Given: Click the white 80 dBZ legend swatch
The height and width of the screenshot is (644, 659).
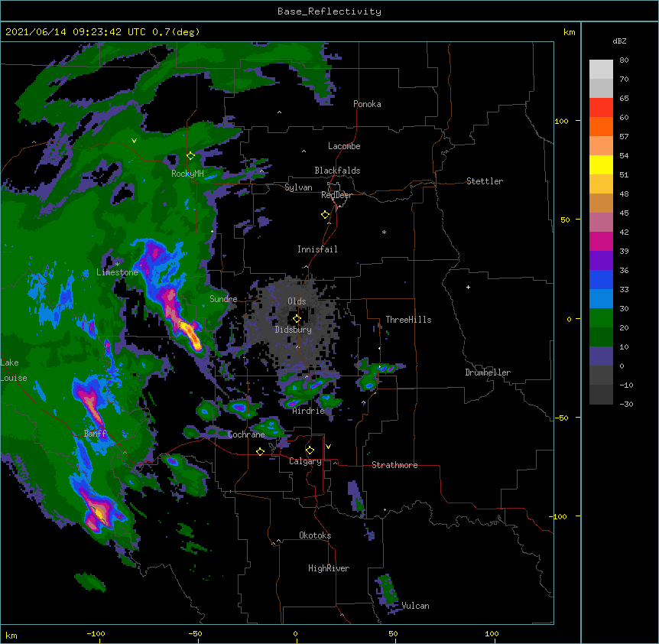Looking at the screenshot, I should (601, 70).
